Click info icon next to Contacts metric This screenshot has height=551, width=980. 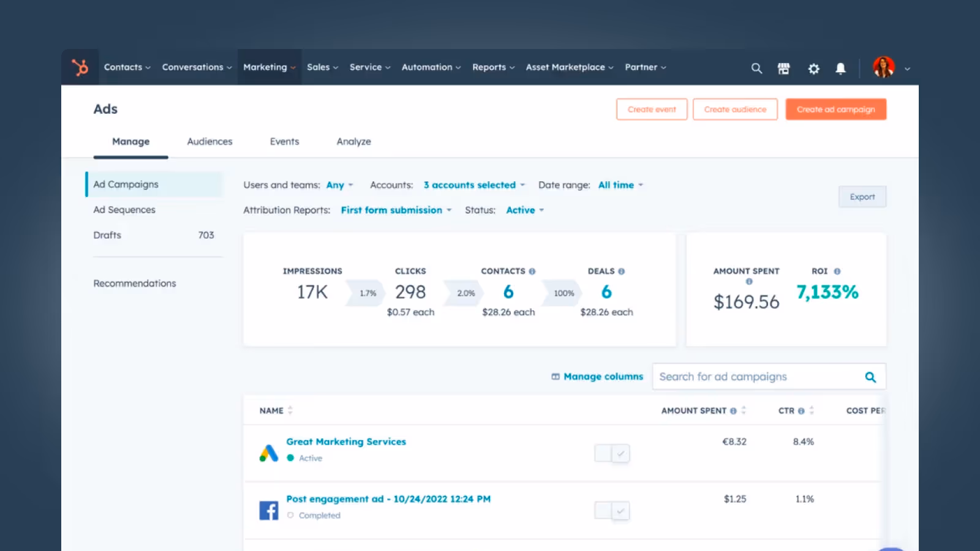tap(532, 271)
